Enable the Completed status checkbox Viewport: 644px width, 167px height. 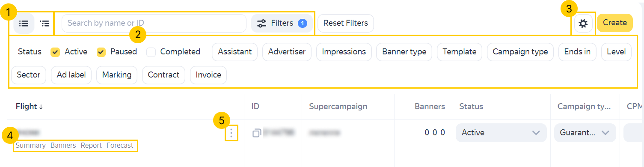tap(151, 52)
